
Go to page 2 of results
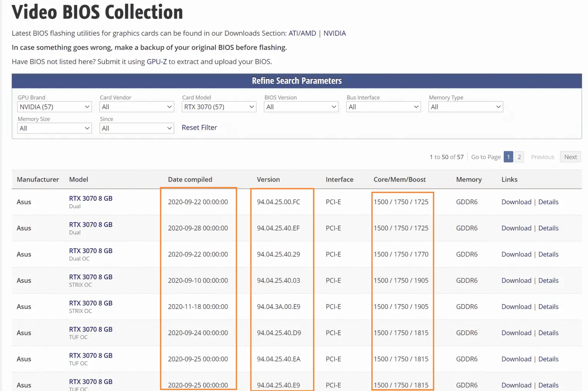point(519,157)
